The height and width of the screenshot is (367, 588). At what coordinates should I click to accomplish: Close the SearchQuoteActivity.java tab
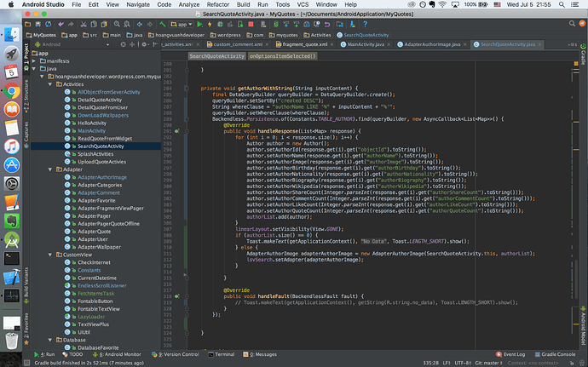click(x=540, y=44)
